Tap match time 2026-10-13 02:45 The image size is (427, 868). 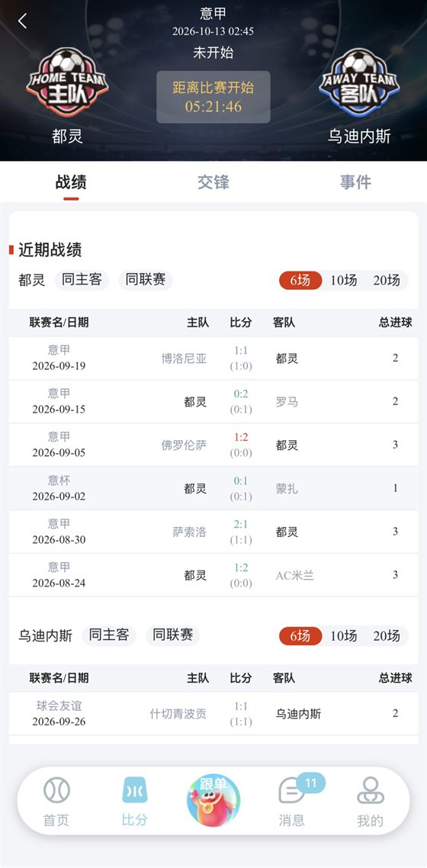pyautogui.click(x=213, y=31)
